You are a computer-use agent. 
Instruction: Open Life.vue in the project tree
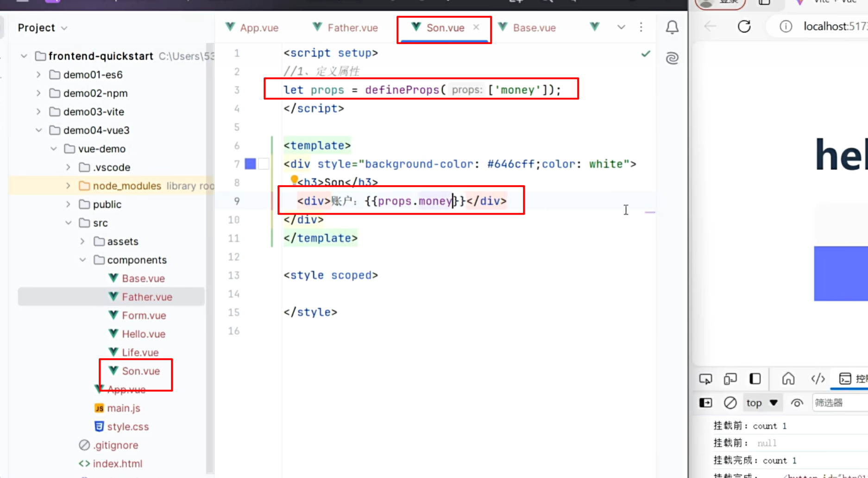pos(133,352)
